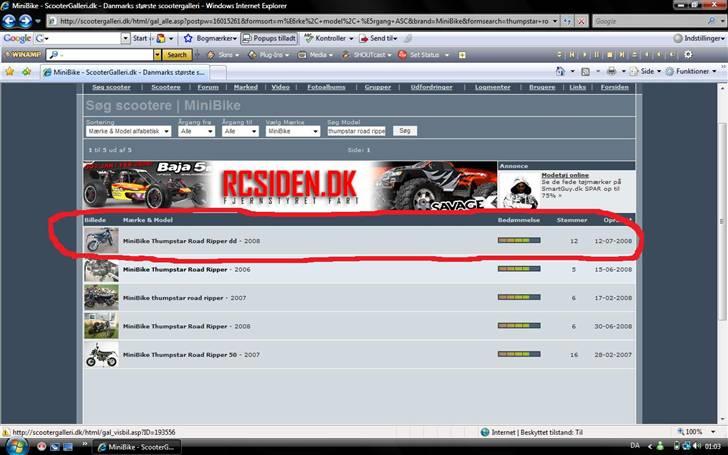The width and height of the screenshot is (728, 455).
Task: Click the IE Feeds icon
Action: pos(585,72)
